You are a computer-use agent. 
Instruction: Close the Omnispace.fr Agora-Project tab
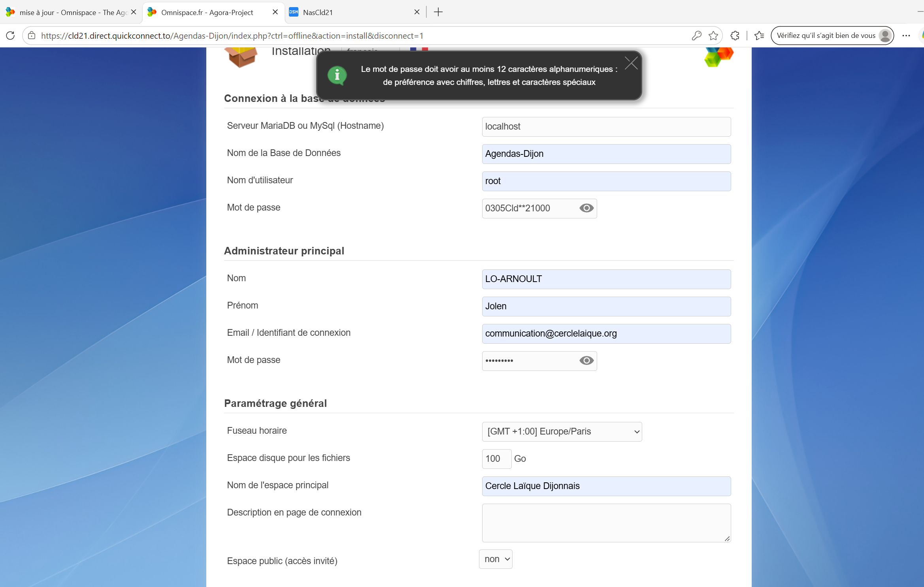(x=275, y=12)
